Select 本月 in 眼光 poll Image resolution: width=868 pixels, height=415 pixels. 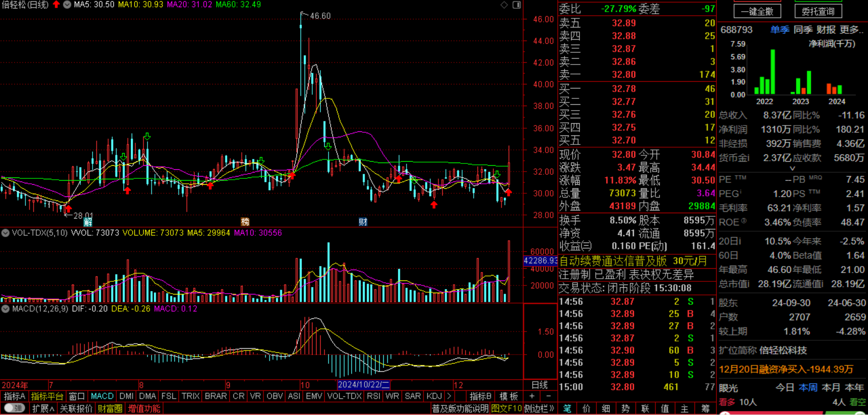pos(830,388)
